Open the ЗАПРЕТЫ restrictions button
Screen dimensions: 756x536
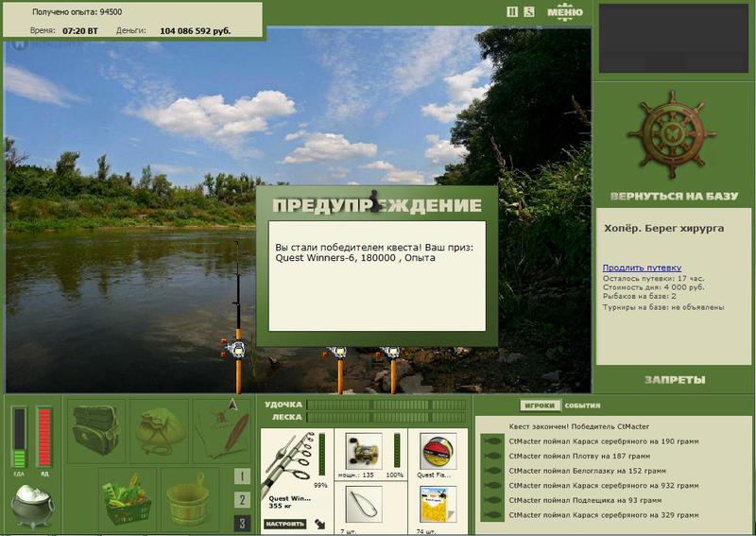coord(675,380)
